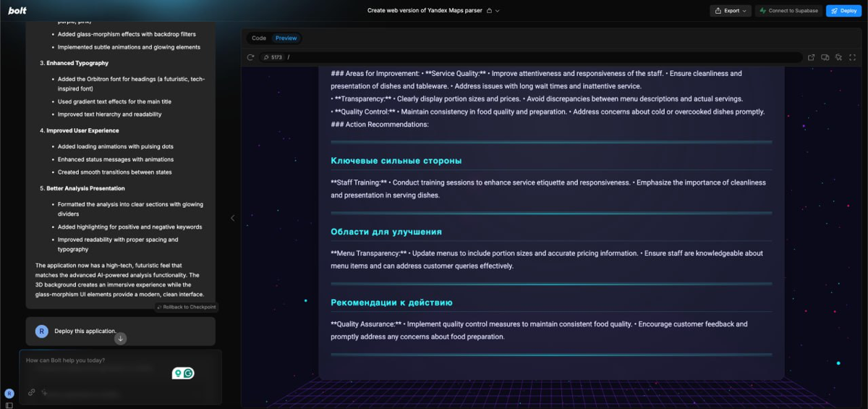Click 'Implemented subtle animations and glowing elements' bullet
The image size is (868, 409).
pos(129,47)
